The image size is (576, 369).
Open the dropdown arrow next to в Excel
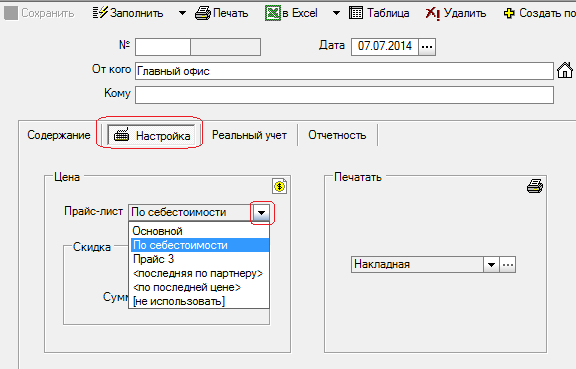pos(336,13)
